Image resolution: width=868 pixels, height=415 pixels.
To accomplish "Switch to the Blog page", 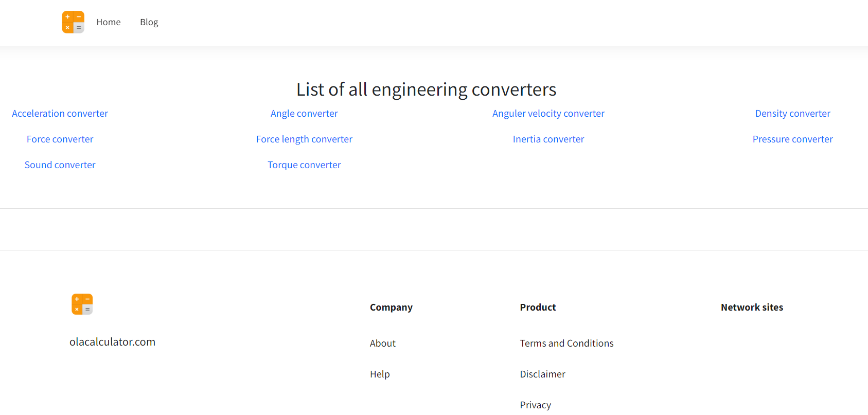I will click(x=149, y=22).
